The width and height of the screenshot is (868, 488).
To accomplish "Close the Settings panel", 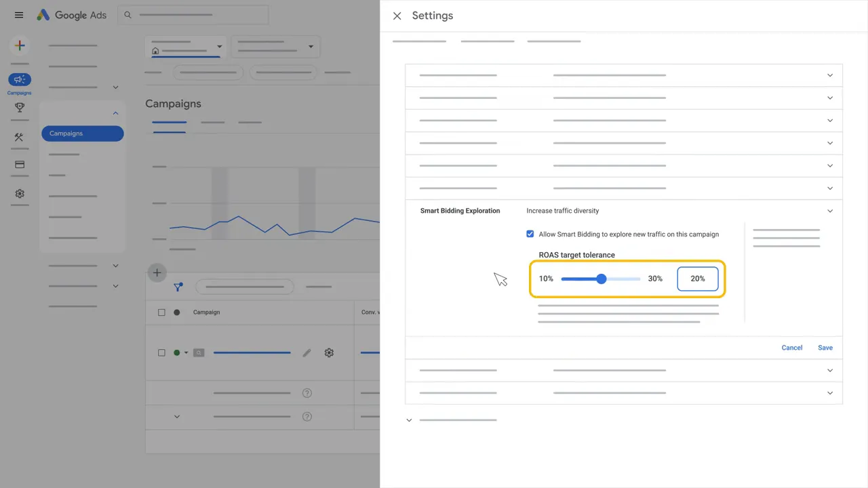I will coord(397,16).
